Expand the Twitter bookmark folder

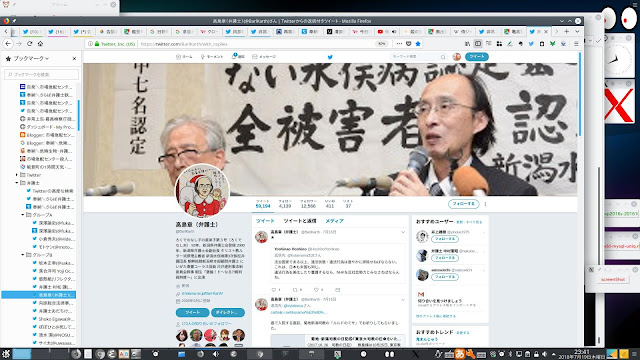17,175
